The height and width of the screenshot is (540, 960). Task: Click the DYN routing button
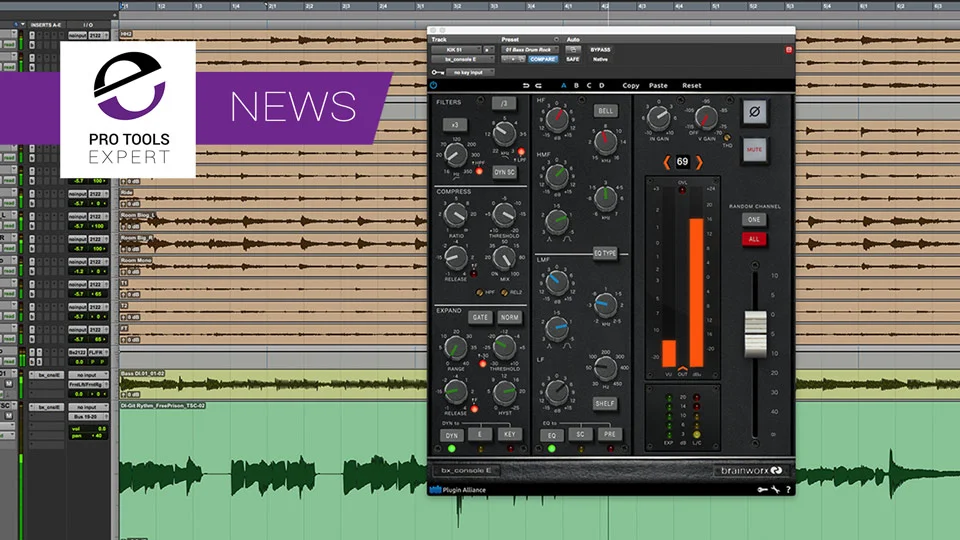(x=451, y=435)
